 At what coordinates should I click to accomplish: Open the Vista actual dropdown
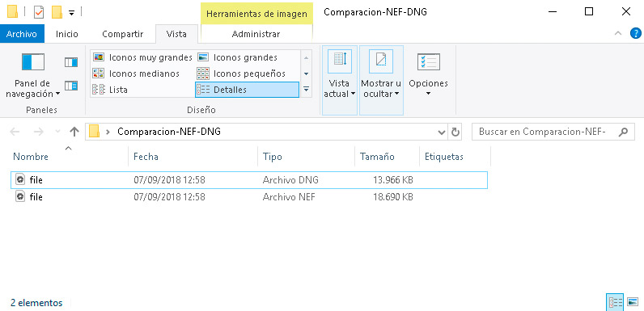[340, 80]
